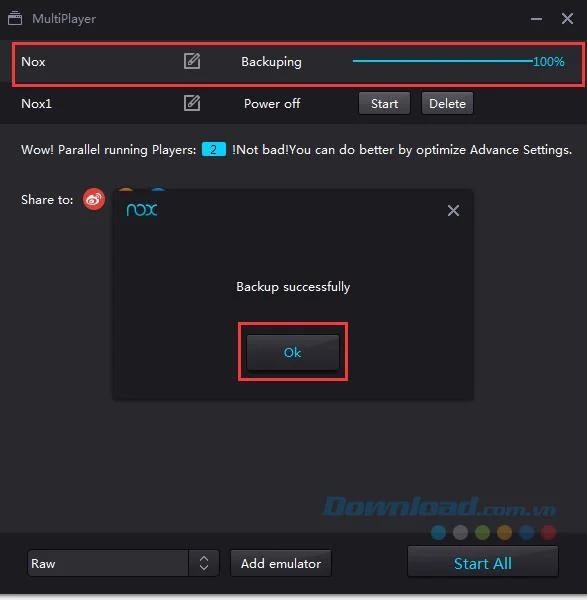The image size is (587, 600).
Task: Click the Ok button in backup dialog
Action: pyautogui.click(x=293, y=352)
